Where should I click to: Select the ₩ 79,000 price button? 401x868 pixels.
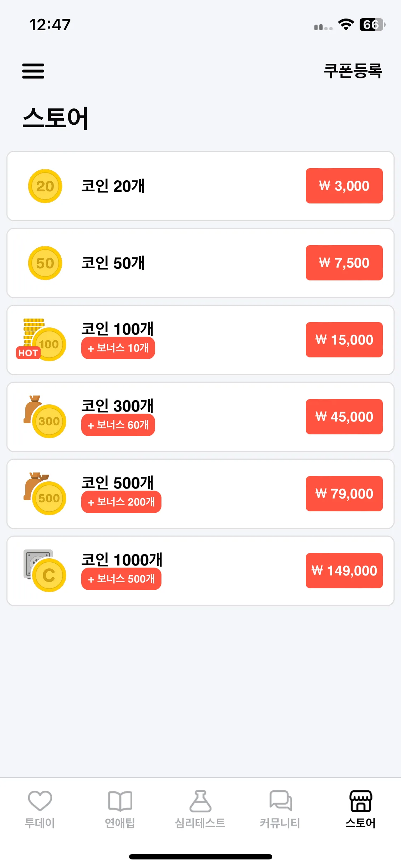point(344,494)
